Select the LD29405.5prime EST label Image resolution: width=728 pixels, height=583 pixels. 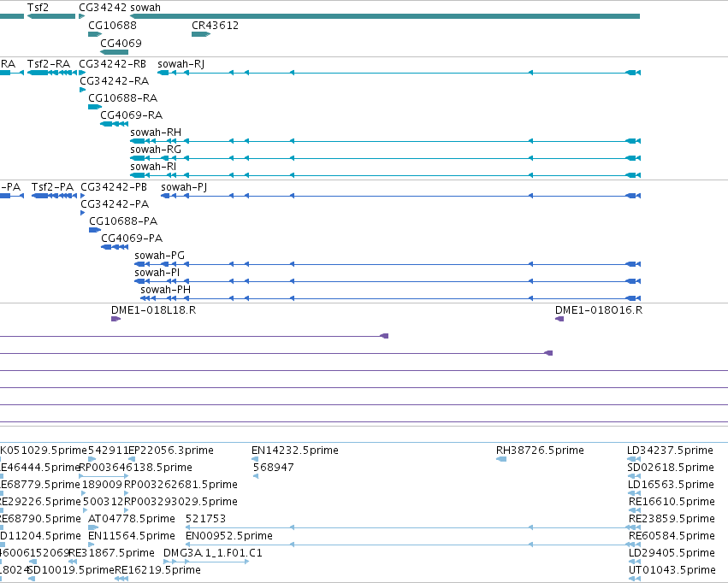tap(672, 553)
